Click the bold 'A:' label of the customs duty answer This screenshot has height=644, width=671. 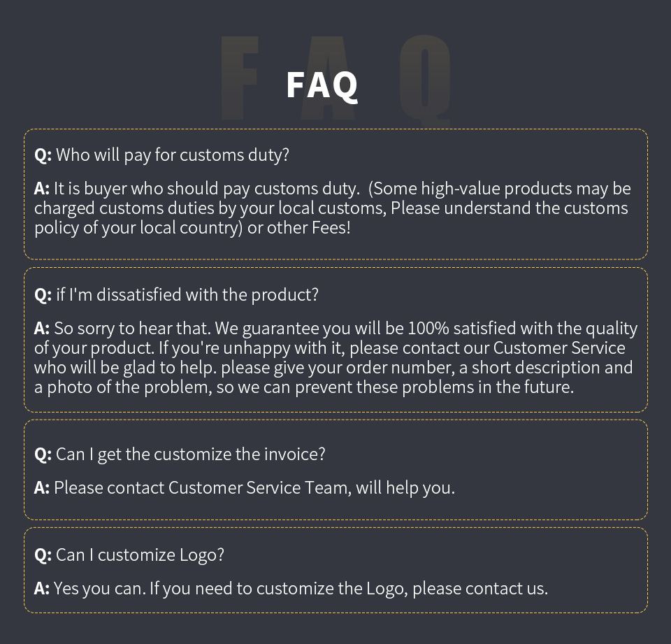coord(42,188)
